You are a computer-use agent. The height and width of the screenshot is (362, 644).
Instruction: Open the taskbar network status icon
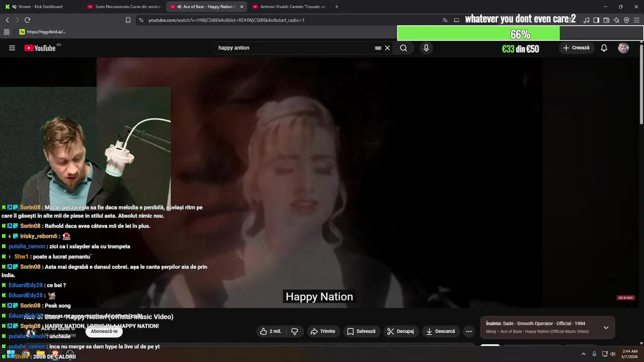[605, 354]
